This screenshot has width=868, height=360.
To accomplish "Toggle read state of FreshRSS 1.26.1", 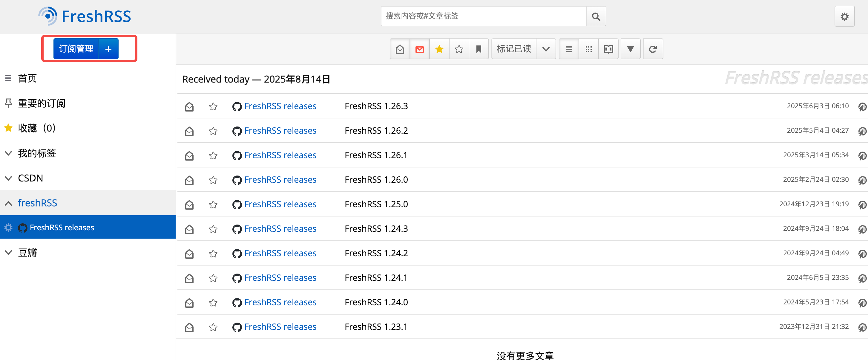I will click(189, 155).
